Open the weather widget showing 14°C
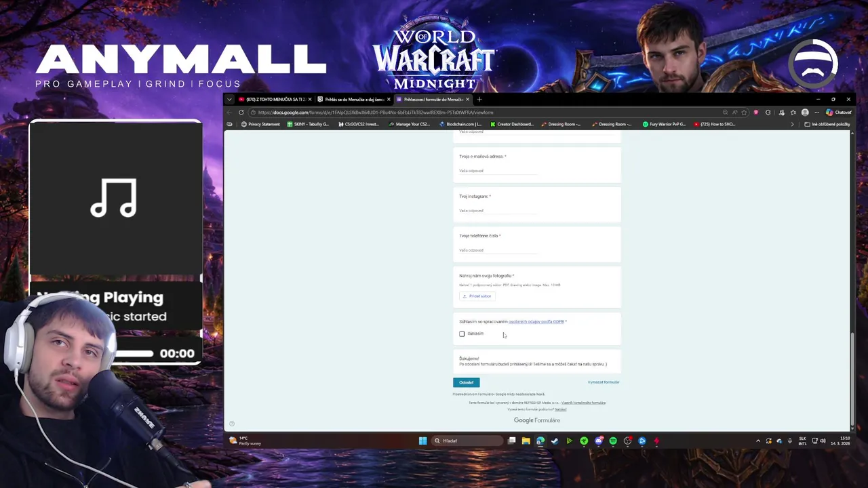This screenshot has width=868, height=488. pos(245,441)
